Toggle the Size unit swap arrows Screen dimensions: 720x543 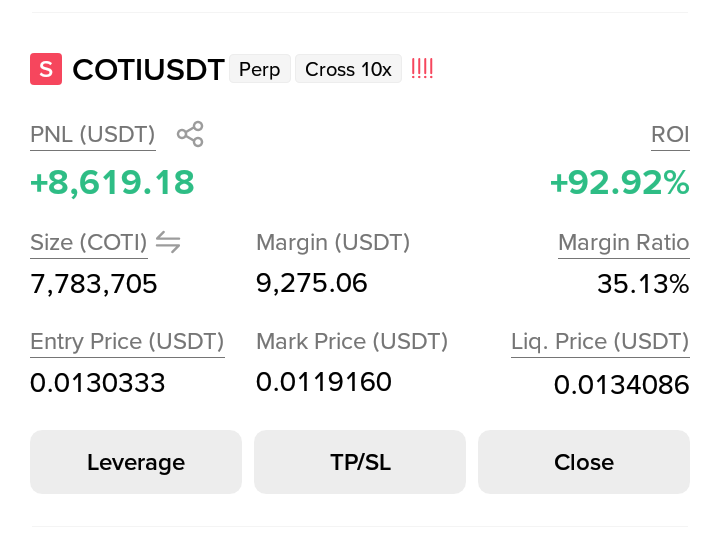pos(168,242)
